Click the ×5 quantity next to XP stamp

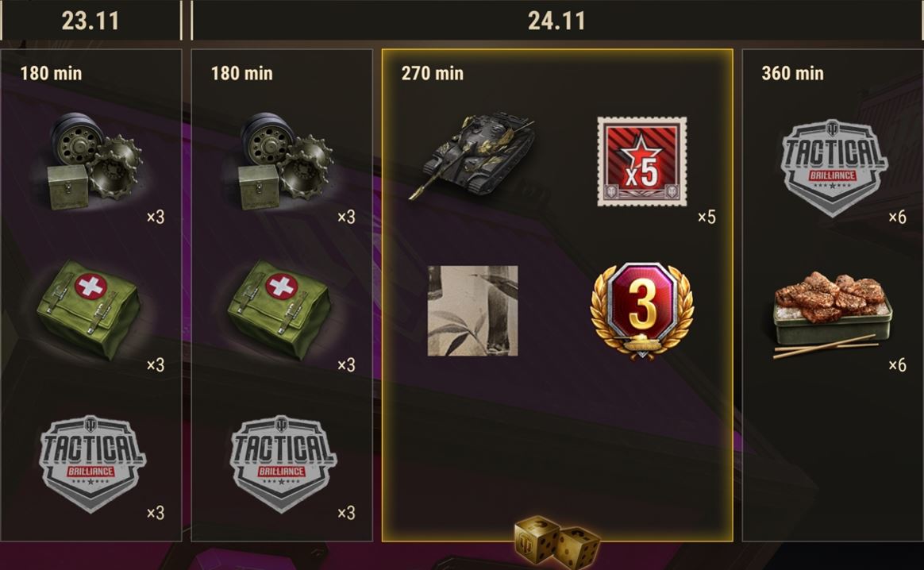click(706, 217)
